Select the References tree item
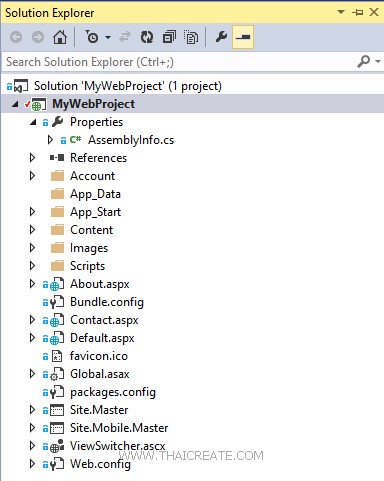Screen dimensions: 384x481 coord(98,158)
